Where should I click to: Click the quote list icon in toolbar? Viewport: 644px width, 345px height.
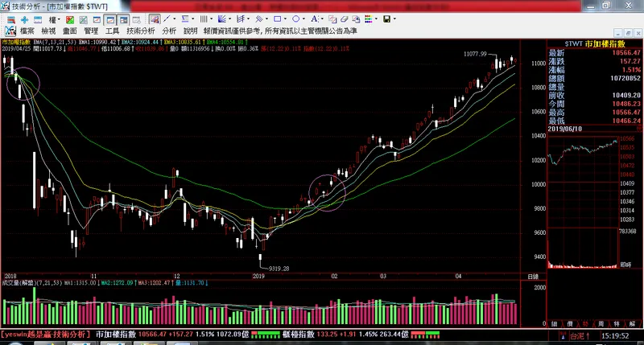11,19
